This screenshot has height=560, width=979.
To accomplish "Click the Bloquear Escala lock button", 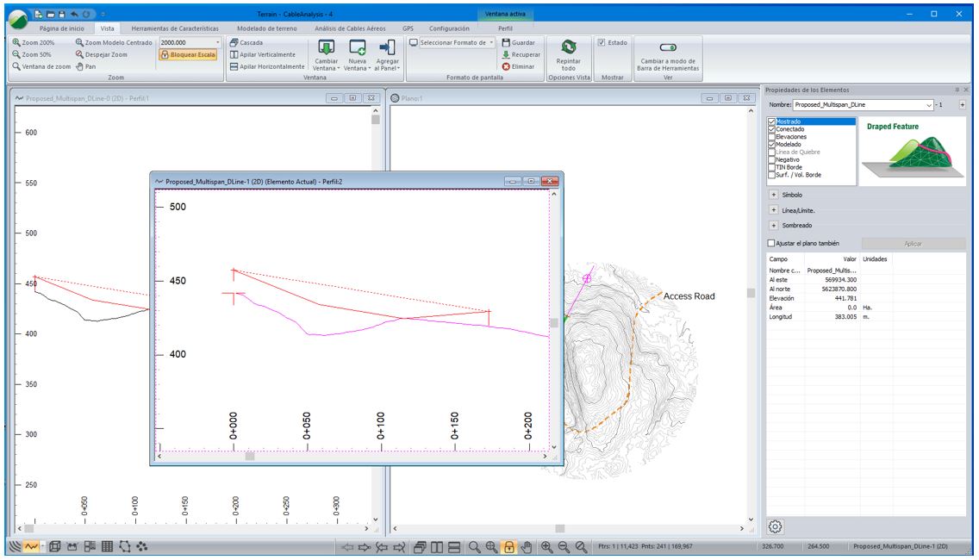I will click(x=188, y=54).
